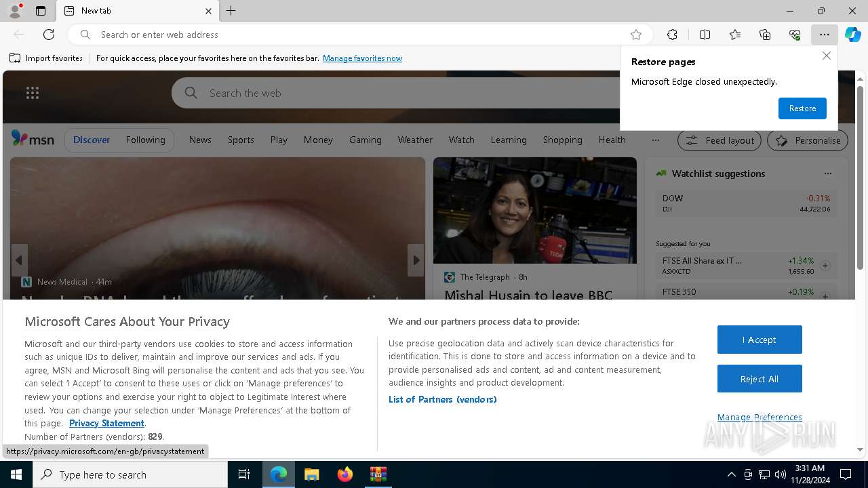Open the Extensions puzzle icon
The image size is (868, 488).
point(672,35)
